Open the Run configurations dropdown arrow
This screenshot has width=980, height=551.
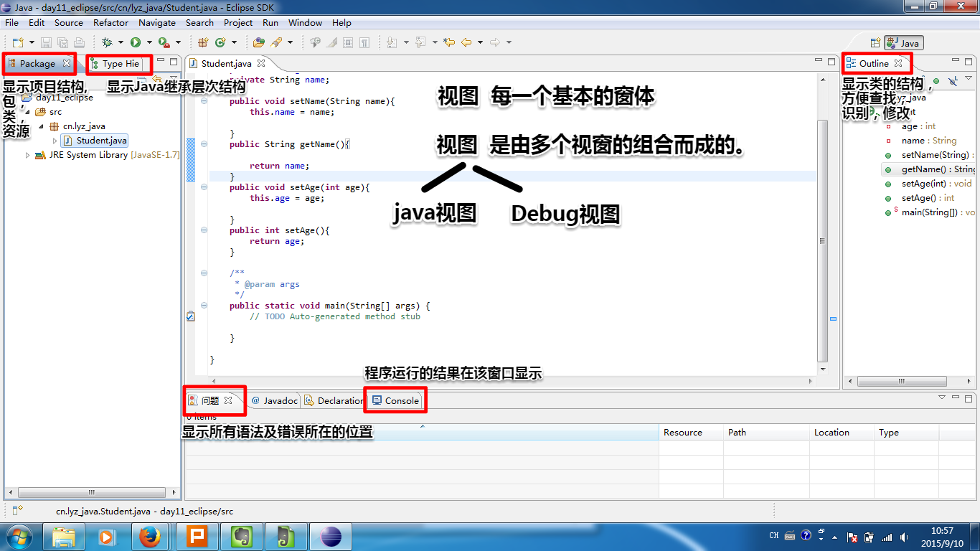coord(149,42)
